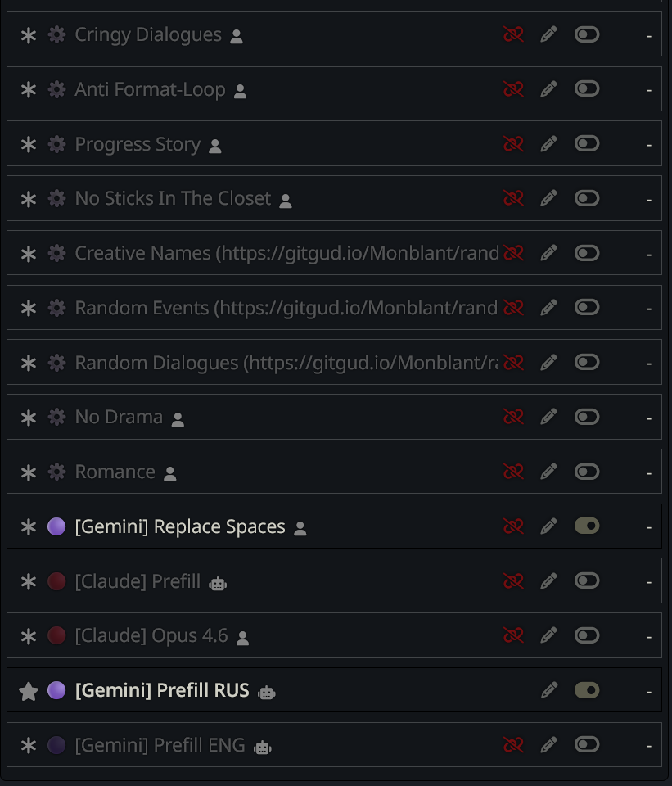Edit the Anti Format-Loop prompt via pencil icon
The height and width of the screenshot is (786, 672).
[549, 89]
